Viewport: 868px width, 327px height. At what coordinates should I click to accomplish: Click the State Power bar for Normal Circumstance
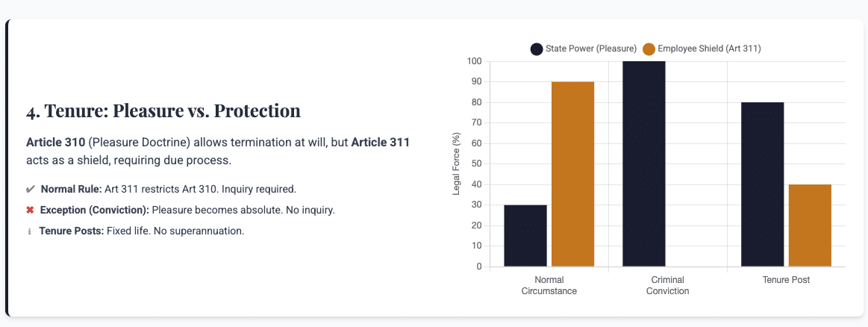(525, 235)
